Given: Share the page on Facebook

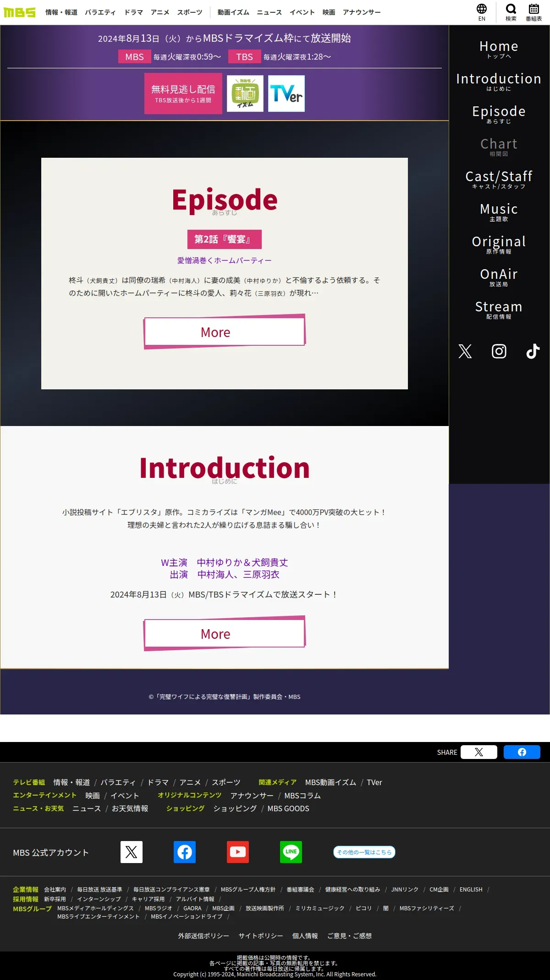Looking at the screenshot, I should point(522,752).
